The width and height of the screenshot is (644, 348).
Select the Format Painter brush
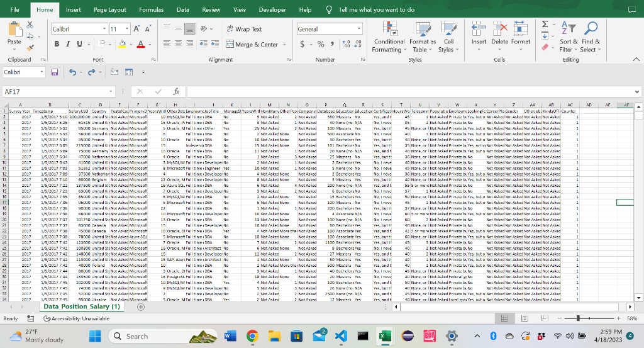click(30, 48)
